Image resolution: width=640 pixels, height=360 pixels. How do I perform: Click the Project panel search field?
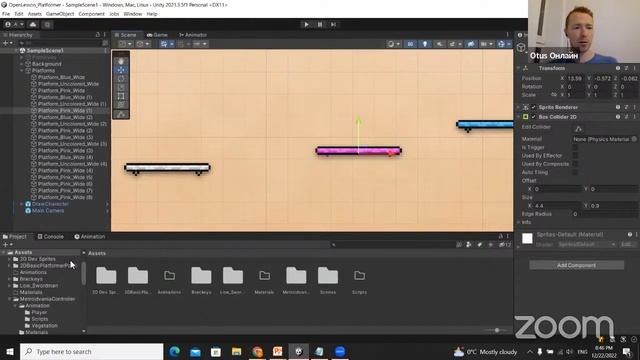click(392, 244)
